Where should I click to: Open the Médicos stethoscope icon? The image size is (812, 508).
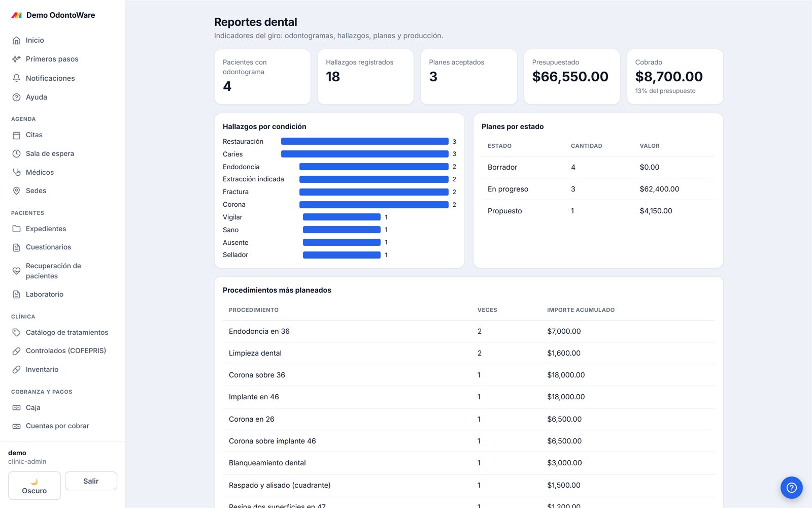(x=16, y=172)
